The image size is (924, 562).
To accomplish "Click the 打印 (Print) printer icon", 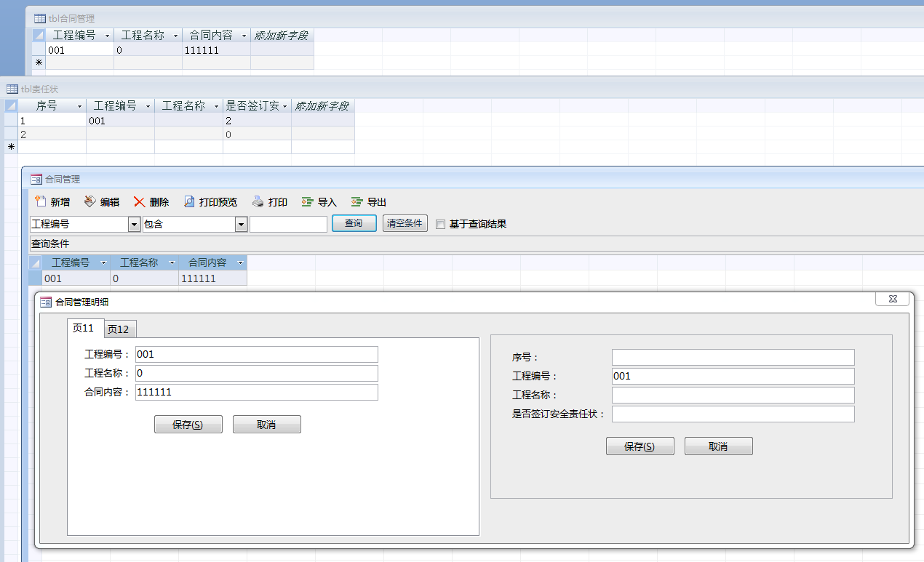I will click(258, 202).
